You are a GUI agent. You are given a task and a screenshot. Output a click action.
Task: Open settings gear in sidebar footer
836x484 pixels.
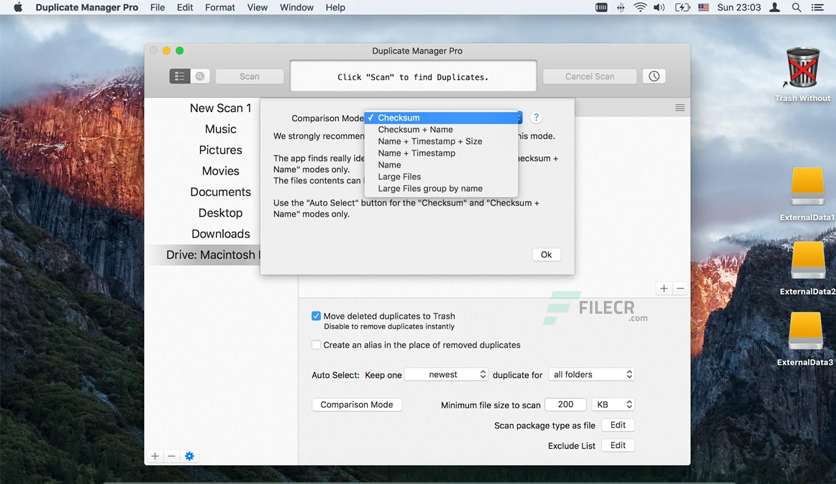click(x=189, y=456)
